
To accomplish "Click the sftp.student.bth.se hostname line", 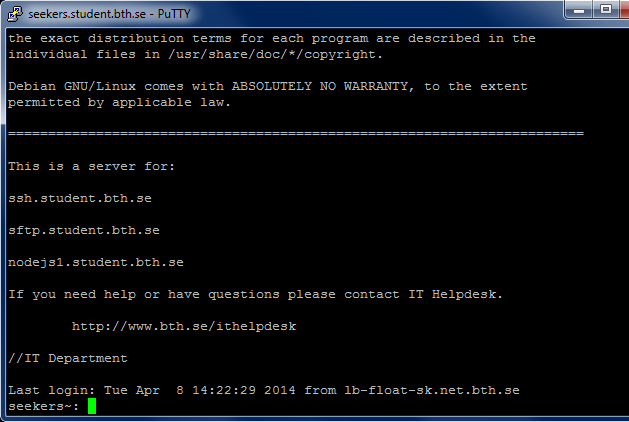I will click(x=84, y=230).
